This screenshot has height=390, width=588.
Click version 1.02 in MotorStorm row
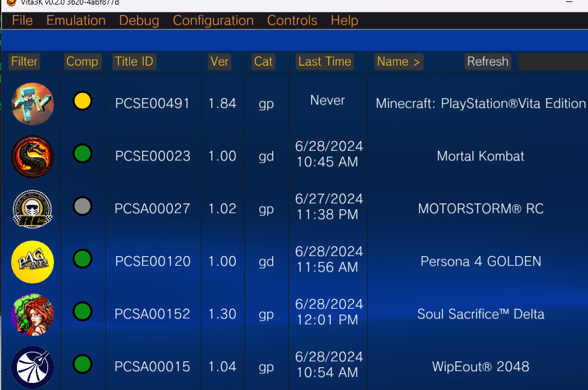[x=222, y=209]
